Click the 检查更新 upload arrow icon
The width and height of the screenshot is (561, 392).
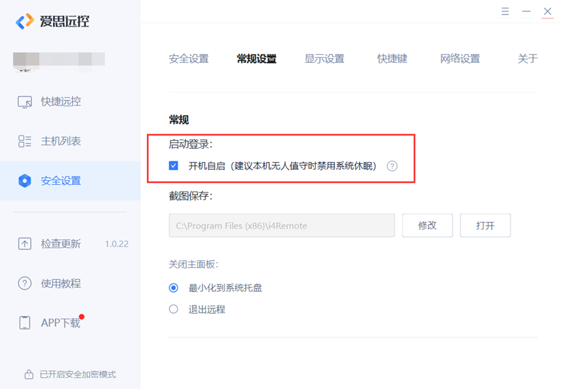pyautogui.click(x=25, y=244)
